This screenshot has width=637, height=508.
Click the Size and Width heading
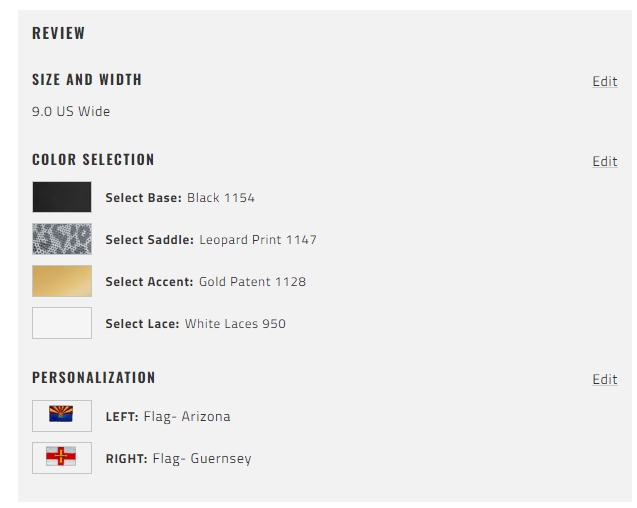[x=87, y=80]
